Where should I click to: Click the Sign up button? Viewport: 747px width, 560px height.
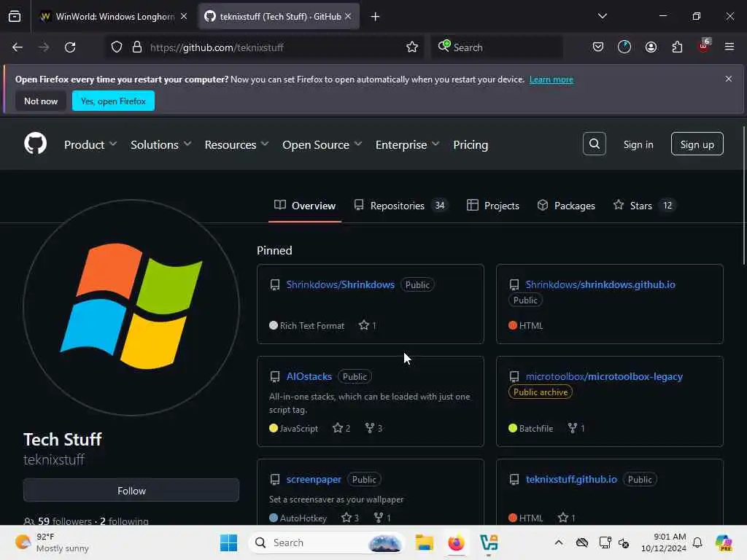pyautogui.click(x=697, y=144)
